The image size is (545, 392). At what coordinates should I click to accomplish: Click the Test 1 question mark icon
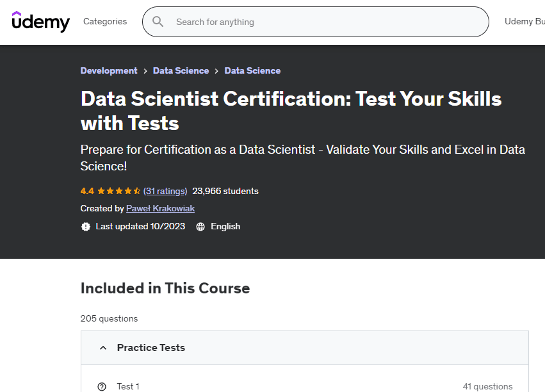pos(102,386)
